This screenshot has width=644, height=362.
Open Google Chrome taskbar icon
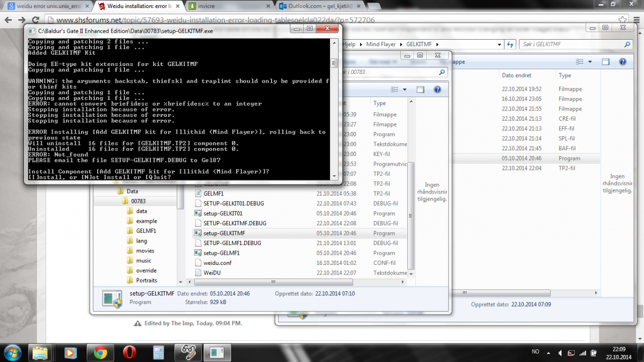(x=100, y=352)
